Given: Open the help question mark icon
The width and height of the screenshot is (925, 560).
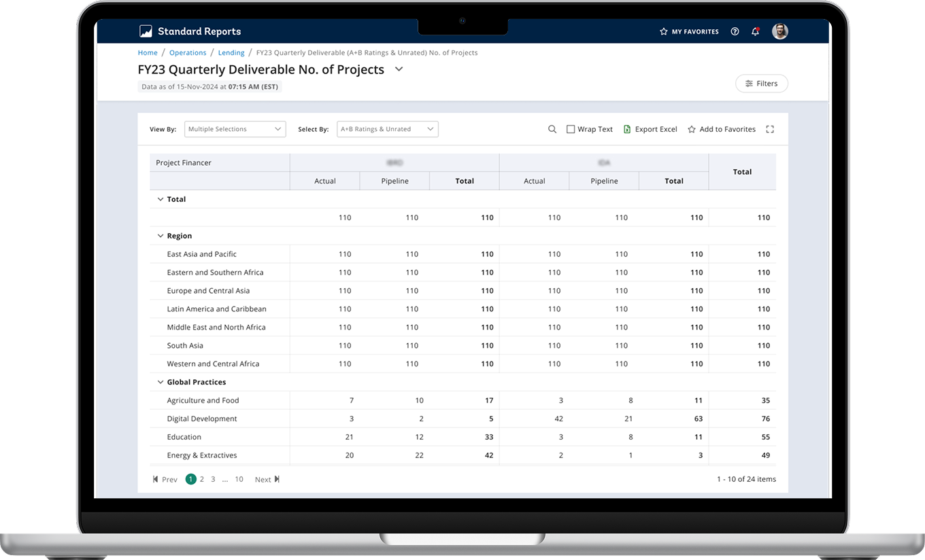Looking at the screenshot, I should [735, 31].
